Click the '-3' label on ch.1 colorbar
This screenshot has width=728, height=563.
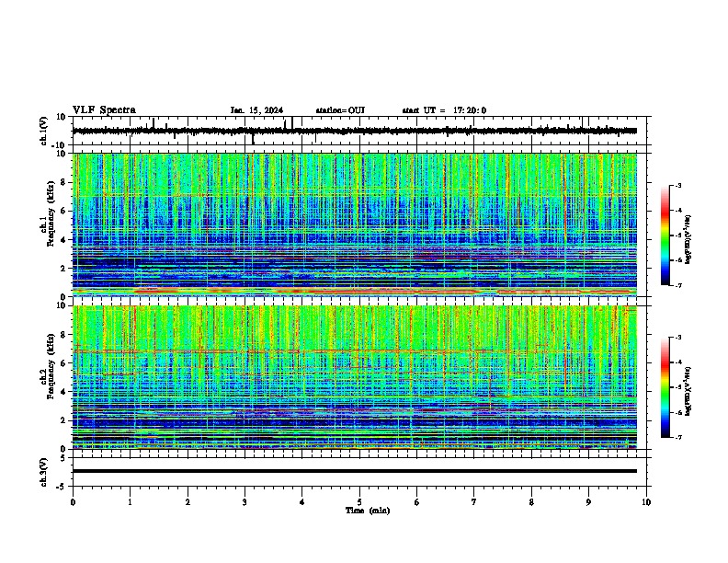(x=677, y=185)
